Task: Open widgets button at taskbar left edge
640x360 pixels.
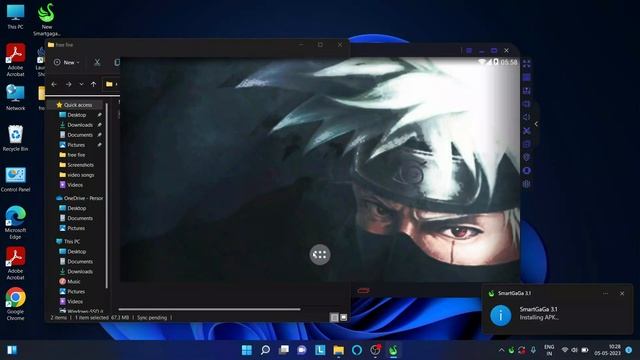Action: click(x=12, y=350)
